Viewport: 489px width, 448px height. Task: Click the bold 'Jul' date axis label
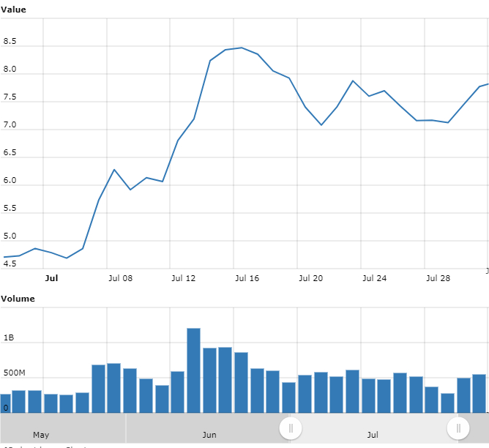click(51, 278)
